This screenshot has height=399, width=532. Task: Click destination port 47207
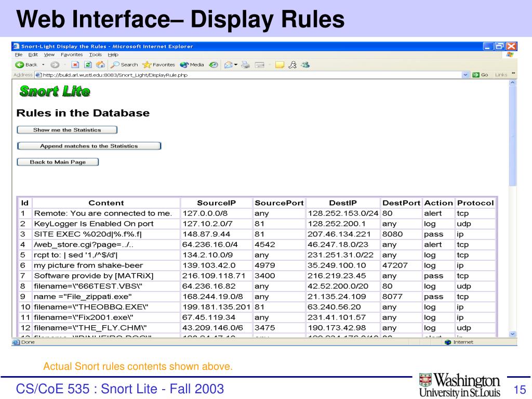click(402, 265)
